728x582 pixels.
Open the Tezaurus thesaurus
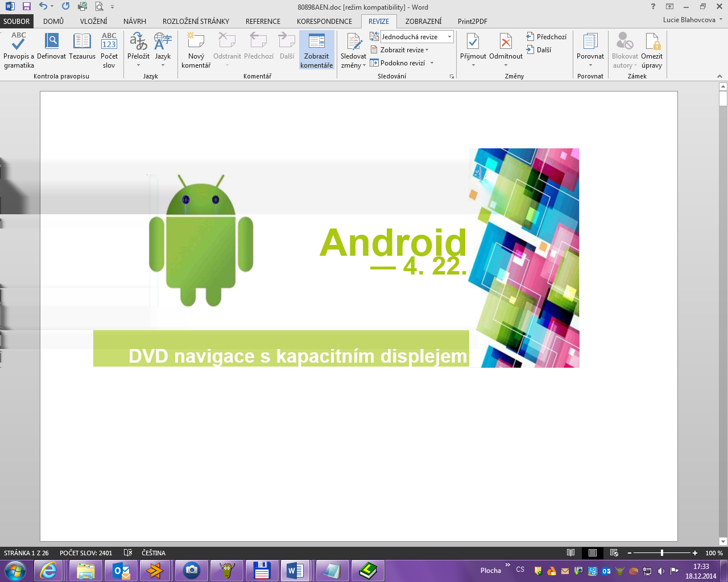pyautogui.click(x=82, y=47)
